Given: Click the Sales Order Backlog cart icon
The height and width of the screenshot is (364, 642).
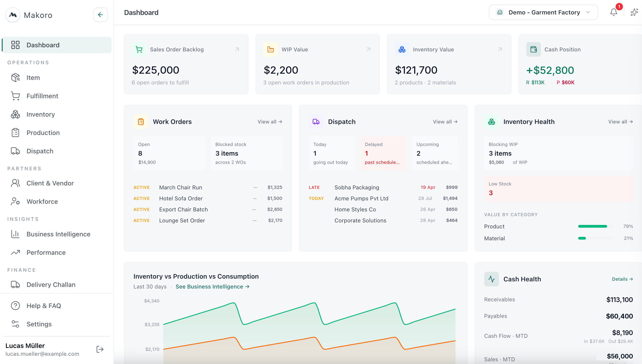Looking at the screenshot, I should pos(139,49).
